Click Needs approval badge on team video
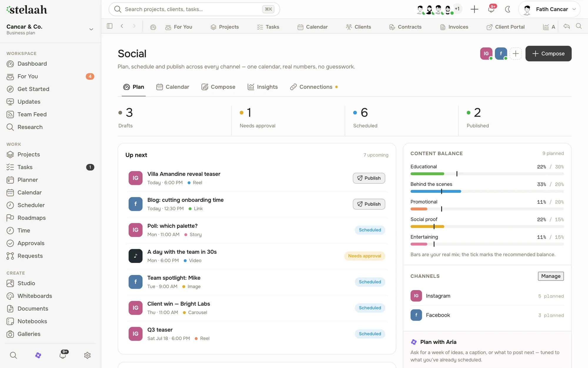This screenshot has height=368, width=588. pyautogui.click(x=365, y=256)
